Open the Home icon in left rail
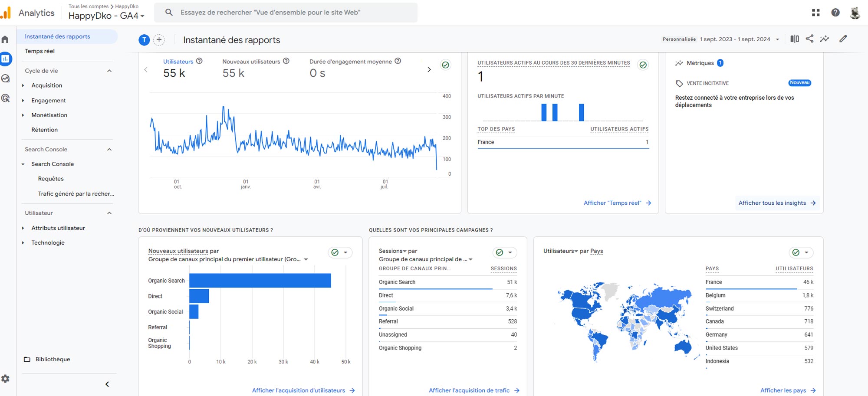The width and height of the screenshot is (868, 396). tap(5, 39)
